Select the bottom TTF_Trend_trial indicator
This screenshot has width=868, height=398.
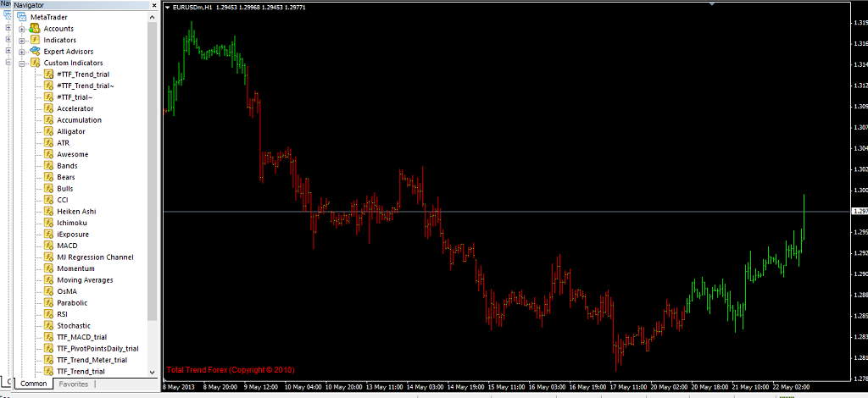[x=81, y=372]
